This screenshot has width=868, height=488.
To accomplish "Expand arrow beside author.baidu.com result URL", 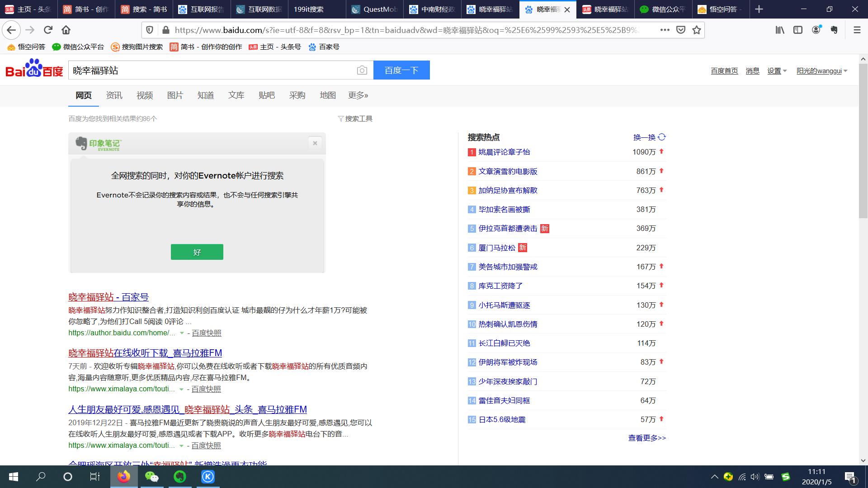I will [x=182, y=333].
